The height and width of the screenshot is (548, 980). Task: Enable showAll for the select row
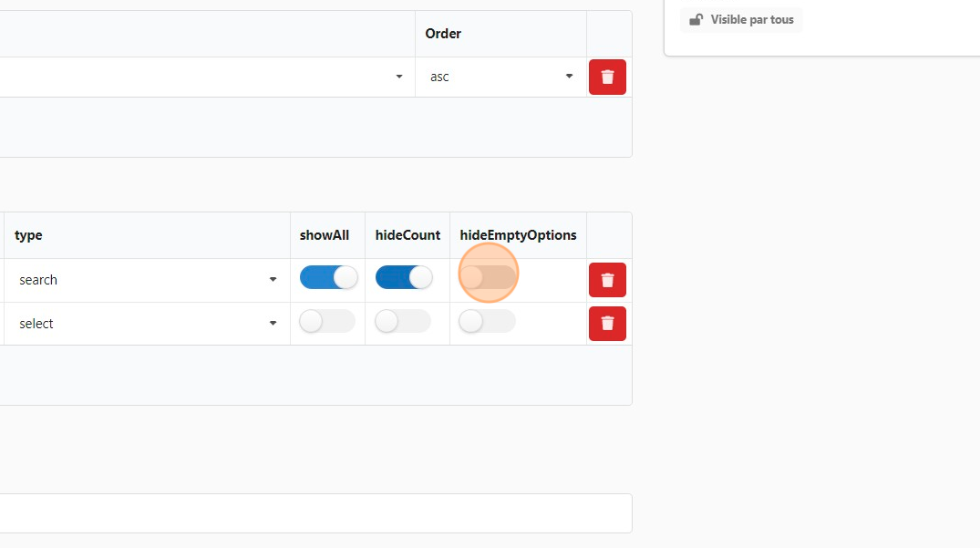(327, 321)
